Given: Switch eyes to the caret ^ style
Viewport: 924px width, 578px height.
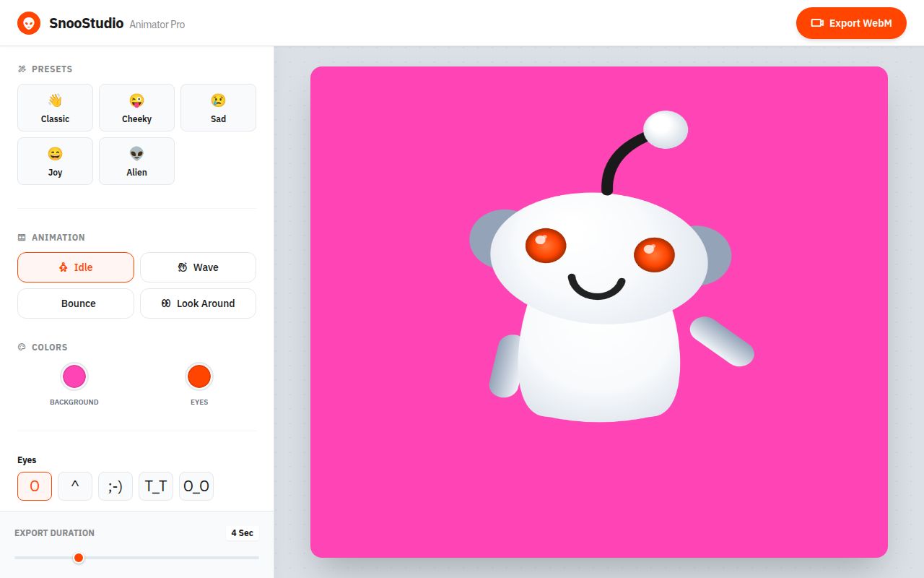Looking at the screenshot, I should [75, 486].
